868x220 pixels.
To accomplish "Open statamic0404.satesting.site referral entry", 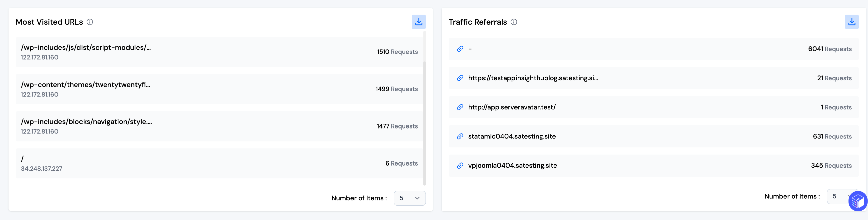I will click(x=511, y=136).
